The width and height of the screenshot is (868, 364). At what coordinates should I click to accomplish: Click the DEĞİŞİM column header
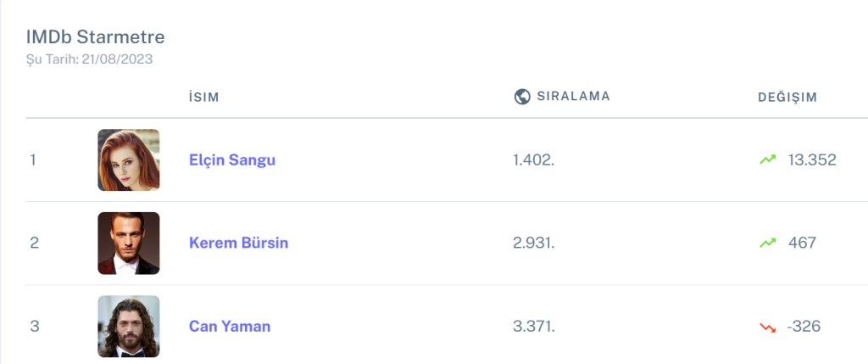(x=787, y=97)
